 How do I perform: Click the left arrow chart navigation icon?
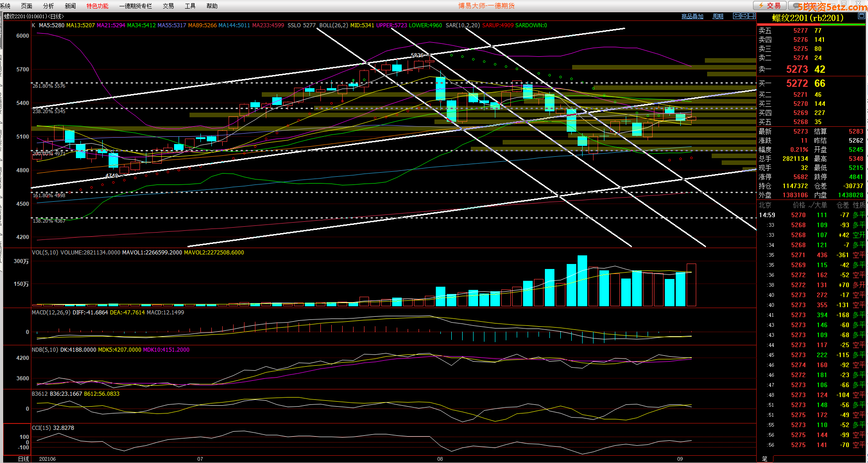pyautogui.click(x=737, y=16)
